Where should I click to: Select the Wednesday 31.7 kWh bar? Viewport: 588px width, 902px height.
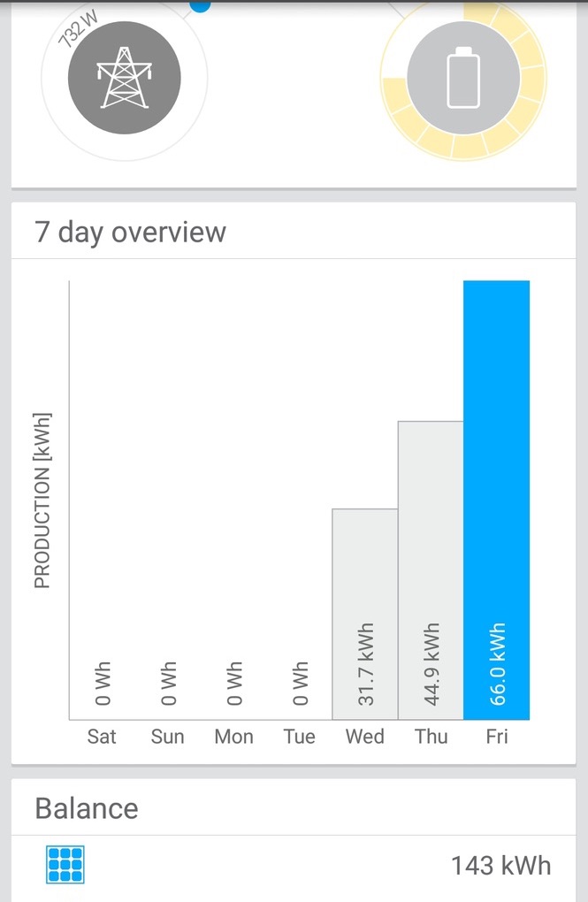(365, 614)
